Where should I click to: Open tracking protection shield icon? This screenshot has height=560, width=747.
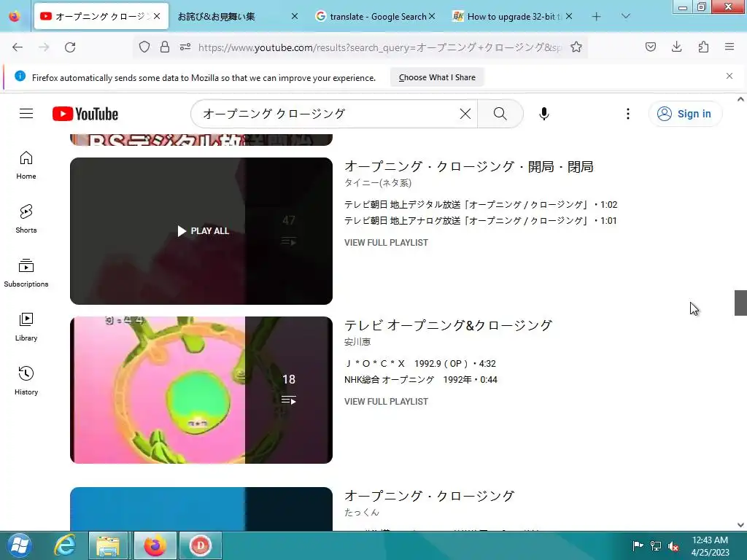tap(144, 47)
